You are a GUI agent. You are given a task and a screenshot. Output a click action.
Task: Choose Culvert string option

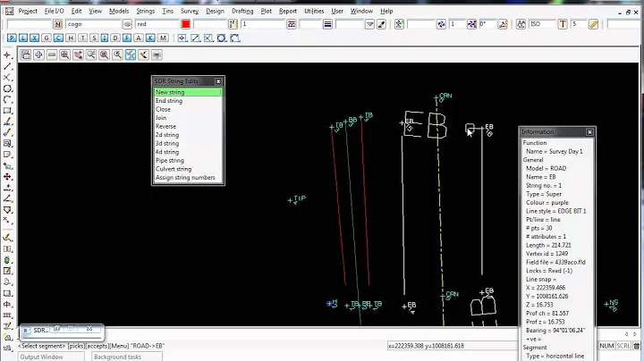pyautogui.click(x=188, y=169)
